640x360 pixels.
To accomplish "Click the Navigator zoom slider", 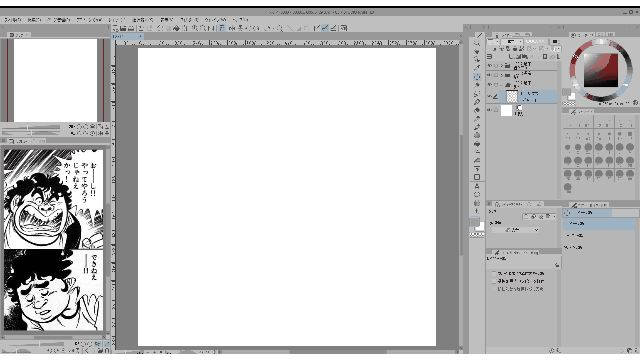I will click(31, 127).
